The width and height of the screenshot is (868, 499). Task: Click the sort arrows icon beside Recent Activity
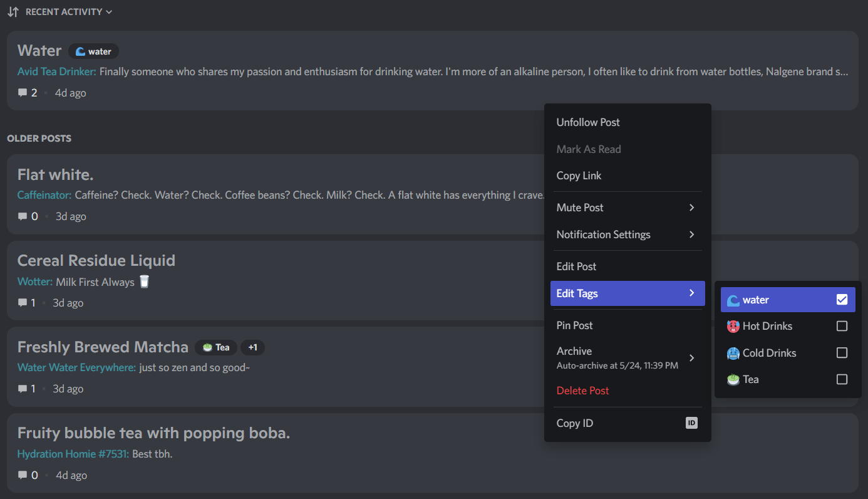click(x=12, y=11)
